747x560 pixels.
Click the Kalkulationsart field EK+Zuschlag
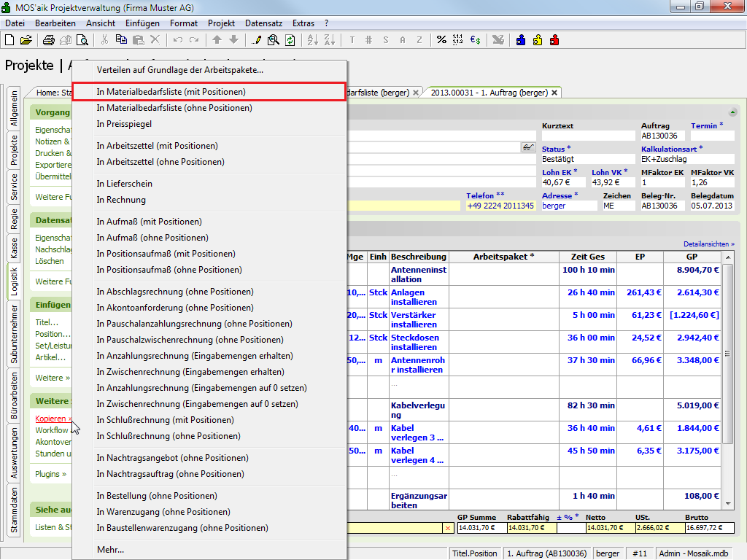click(x=687, y=159)
